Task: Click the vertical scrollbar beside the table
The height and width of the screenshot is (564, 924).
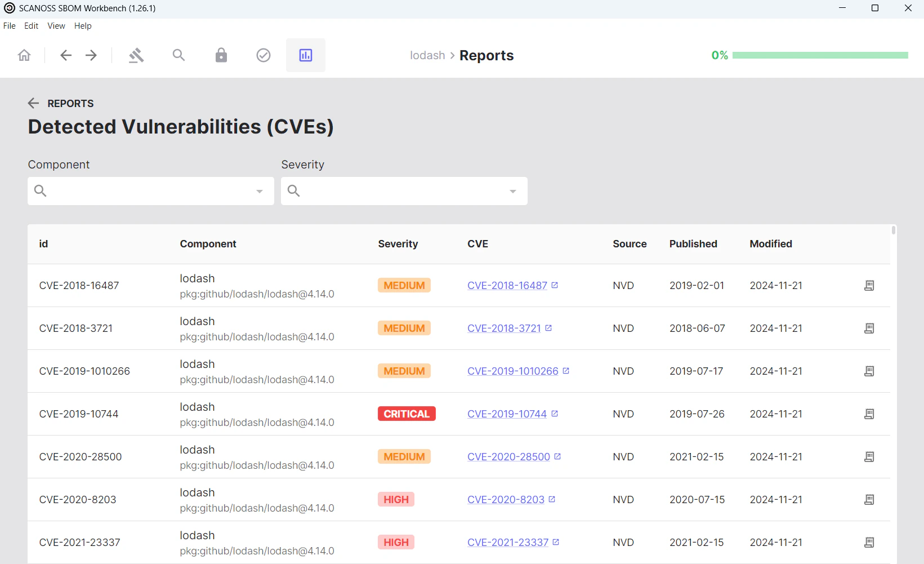Action: 893,231
